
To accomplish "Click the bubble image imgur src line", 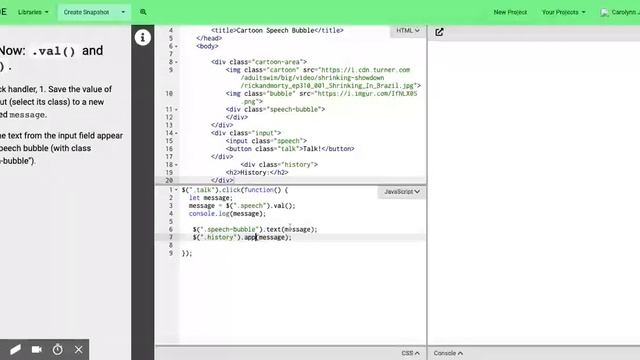I will coord(321,98).
